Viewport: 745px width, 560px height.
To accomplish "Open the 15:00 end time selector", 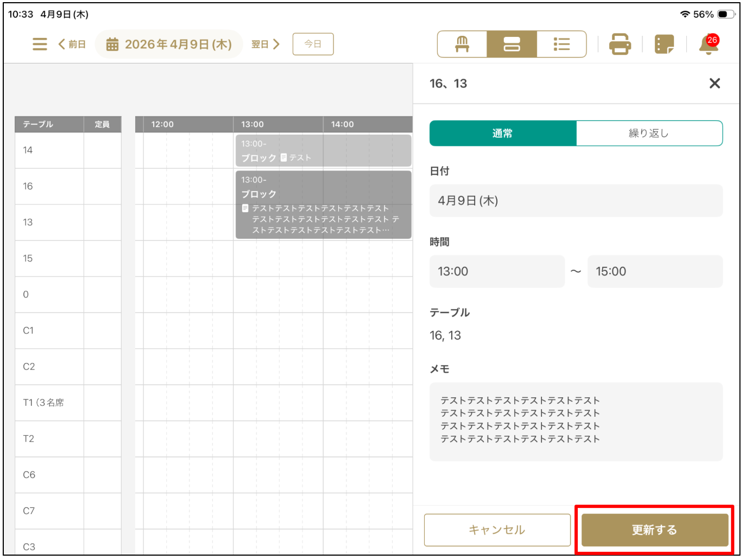I will point(654,271).
